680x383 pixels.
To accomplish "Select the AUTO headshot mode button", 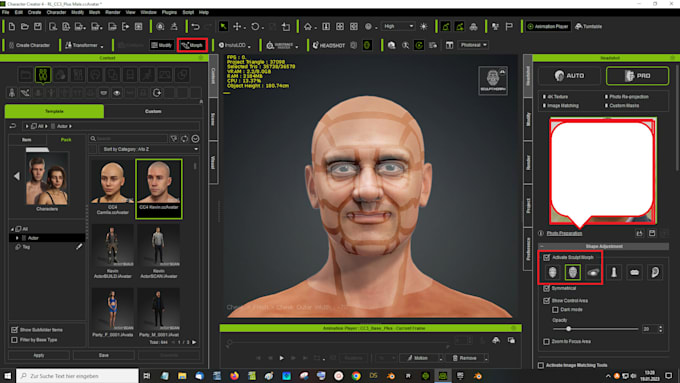I will (569, 76).
